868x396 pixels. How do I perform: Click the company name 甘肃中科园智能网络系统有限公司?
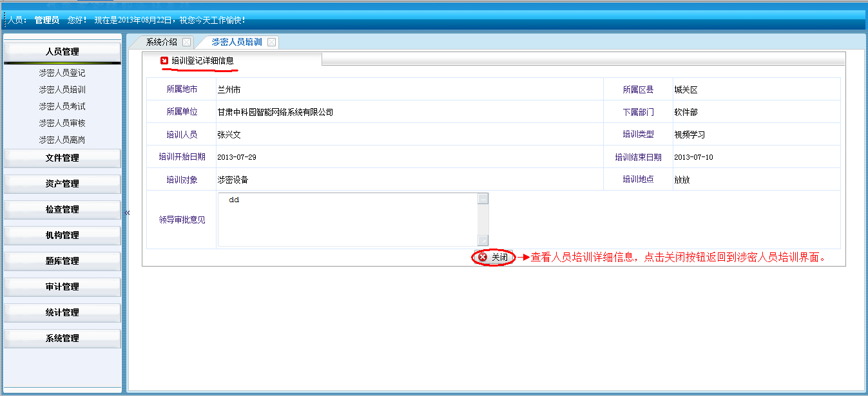pyautogui.click(x=275, y=112)
